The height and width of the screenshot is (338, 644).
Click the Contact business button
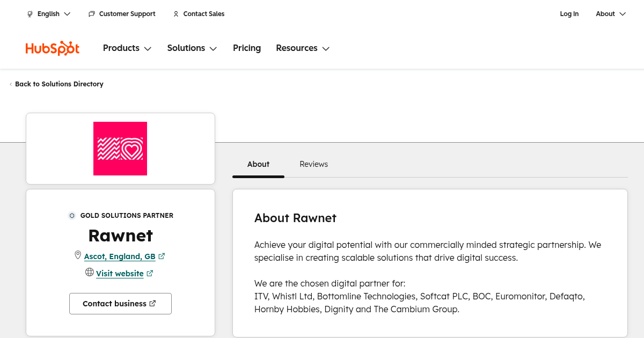(120, 304)
